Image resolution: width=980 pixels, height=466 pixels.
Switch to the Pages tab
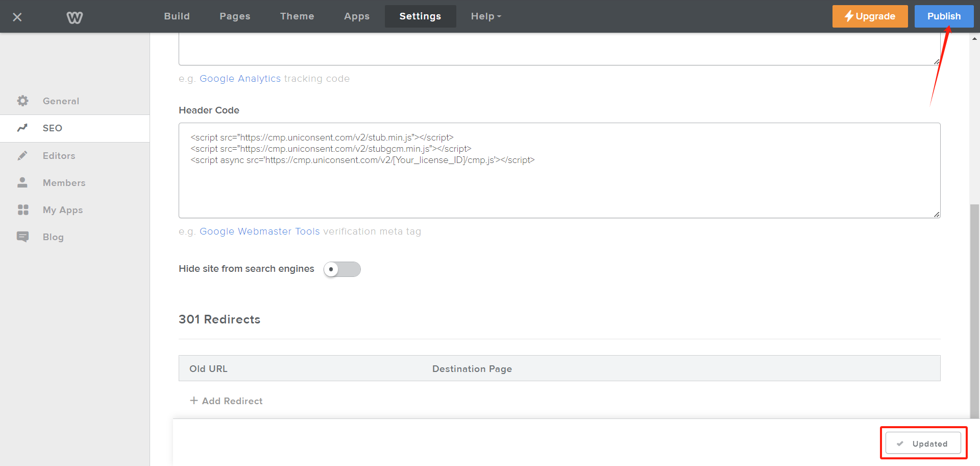coord(235,16)
